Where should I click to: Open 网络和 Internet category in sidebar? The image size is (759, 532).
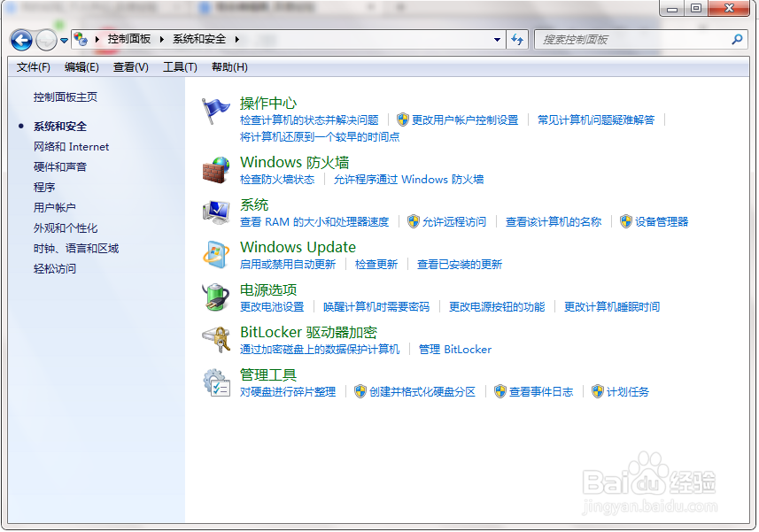[71, 147]
